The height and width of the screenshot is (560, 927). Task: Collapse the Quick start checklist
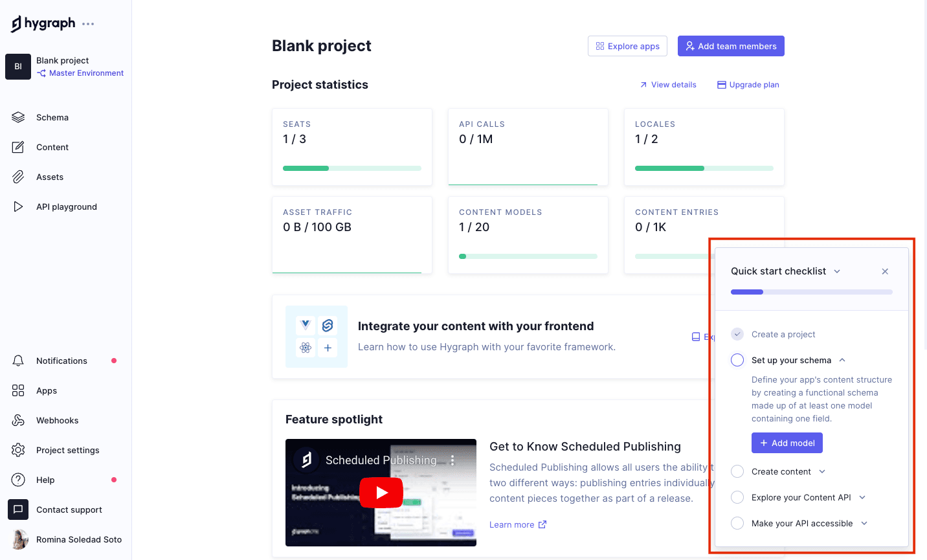point(837,271)
